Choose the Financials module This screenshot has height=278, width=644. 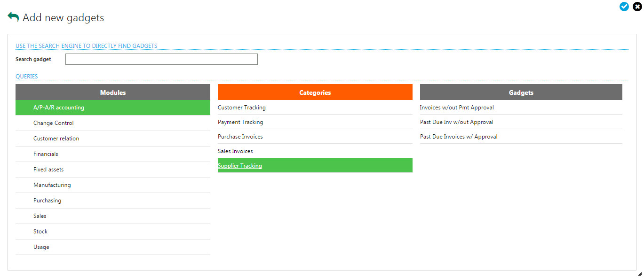point(46,154)
